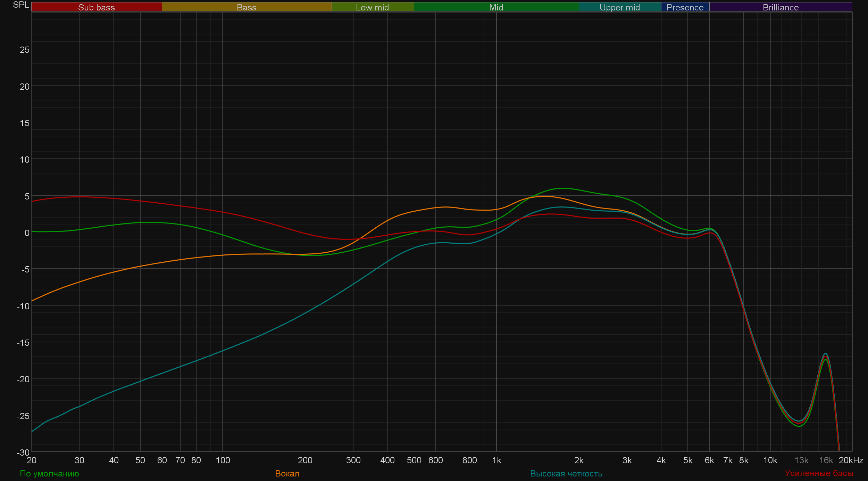Click the SPL axis label

(21, 5)
